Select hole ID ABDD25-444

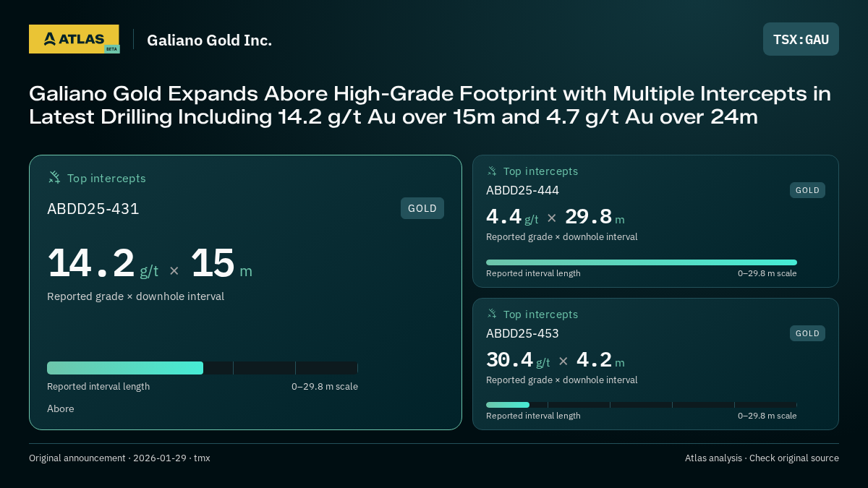[522, 190]
